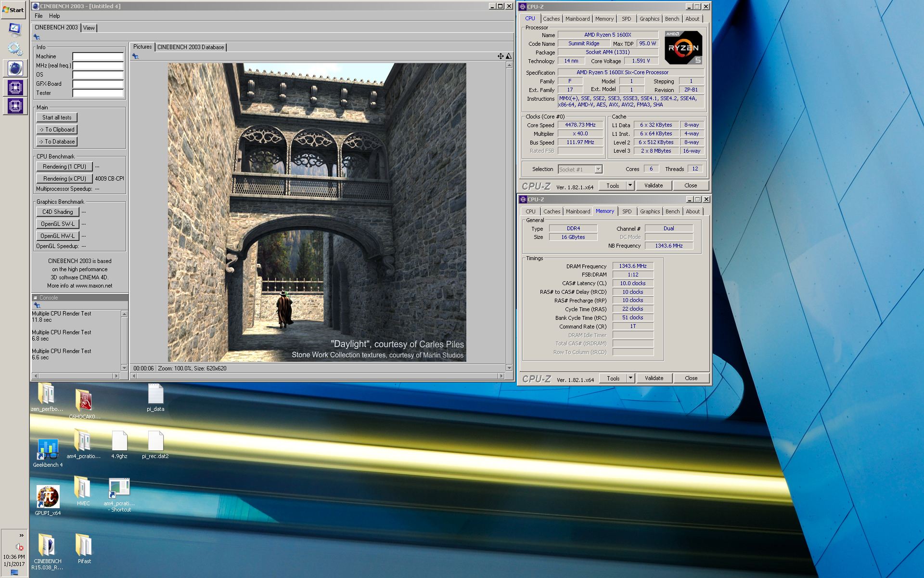Open Tools dropdown arrow in top CPU-Z
The image size is (924, 578).
[x=629, y=185]
